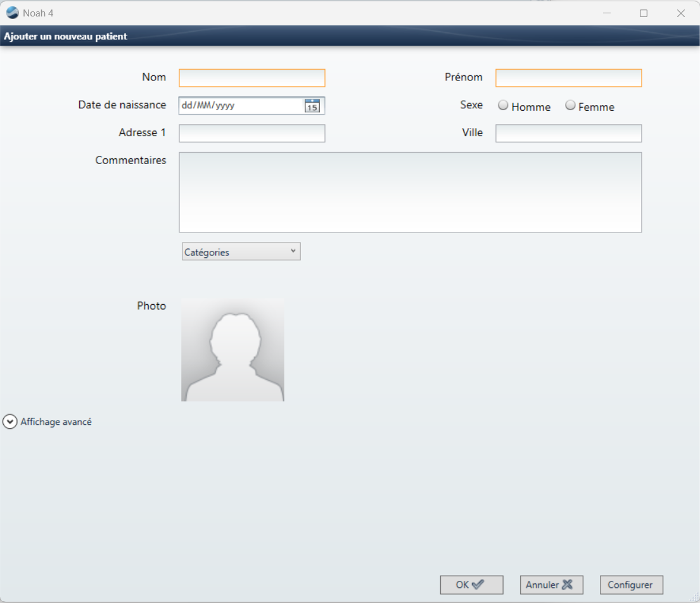Focus the Prénom input field

(x=568, y=78)
